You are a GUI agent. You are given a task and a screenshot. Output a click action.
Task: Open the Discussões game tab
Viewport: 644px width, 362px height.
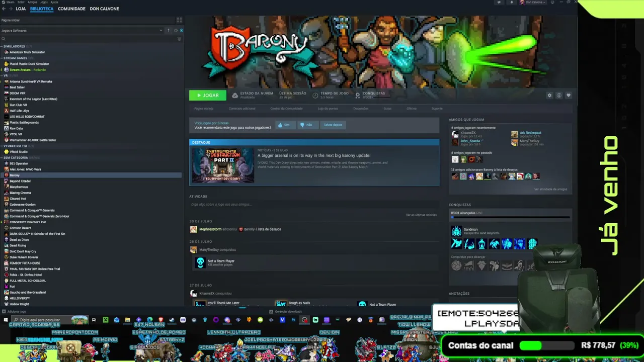point(361,109)
